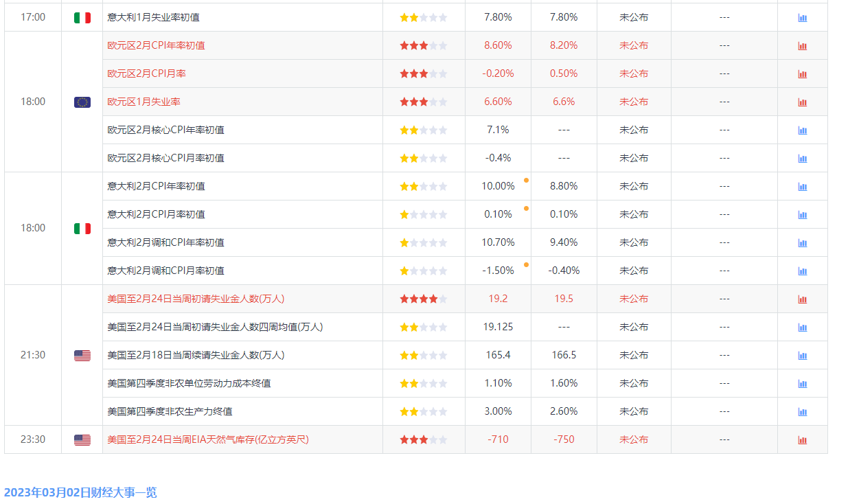This screenshot has height=504, width=848.
Task: Click the US flag at 21:30
Action: click(82, 356)
